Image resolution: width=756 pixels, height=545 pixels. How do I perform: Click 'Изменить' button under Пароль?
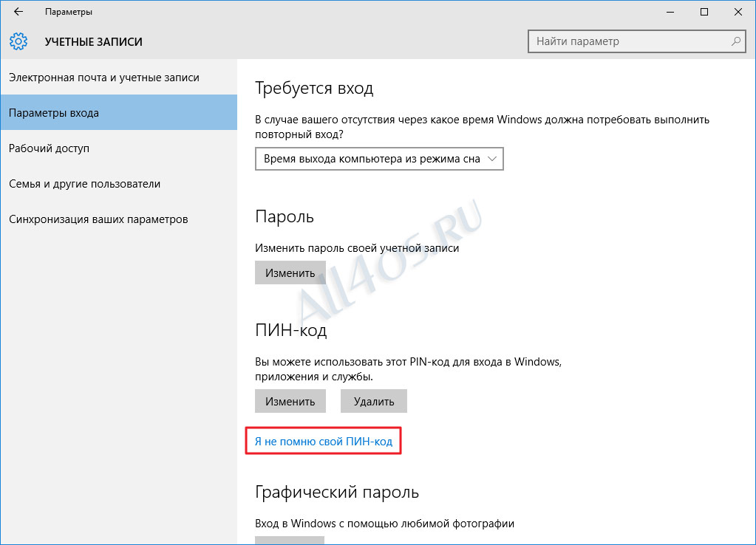click(x=290, y=272)
